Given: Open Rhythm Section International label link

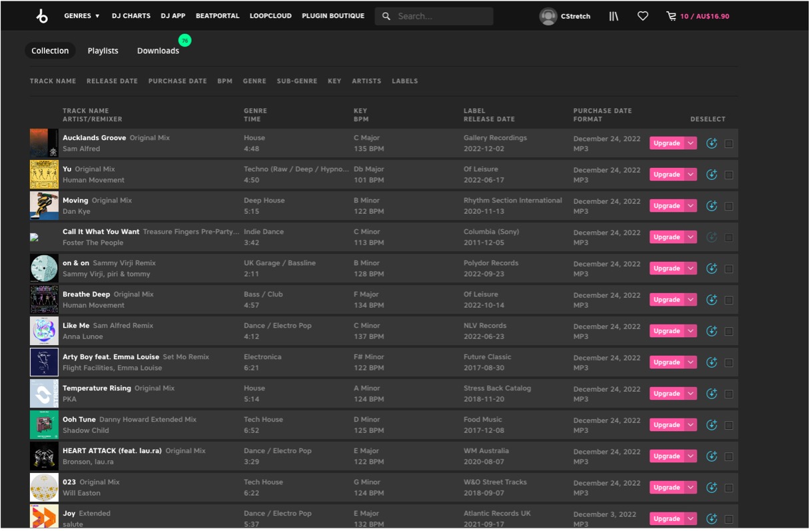Looking at the screenshot, I should (x=513, y=201).
